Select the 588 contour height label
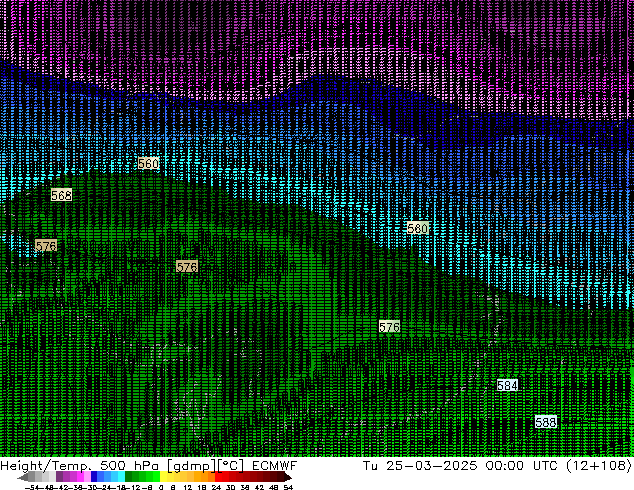Screen dimensions: 634x490 tap(545, 422)
